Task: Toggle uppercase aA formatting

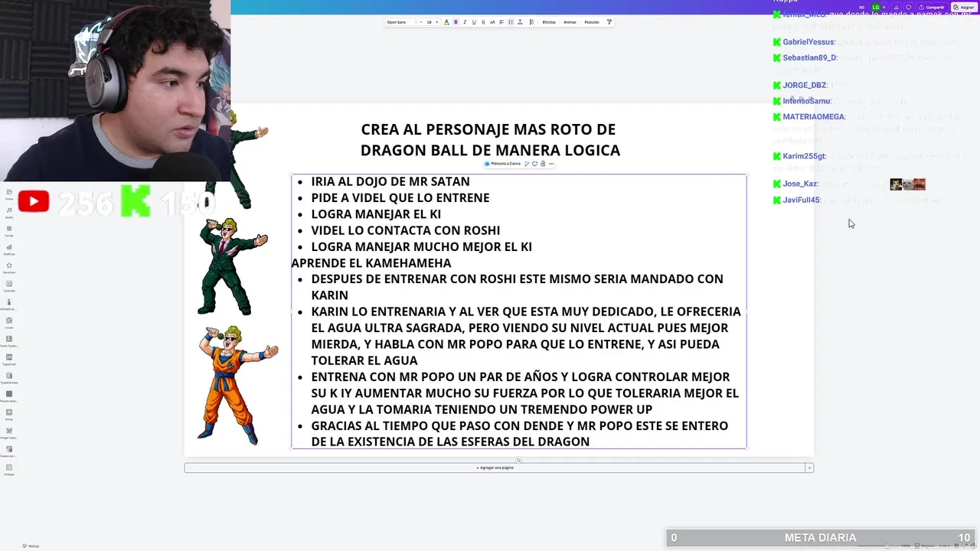Action: click(x=492, y=22)
